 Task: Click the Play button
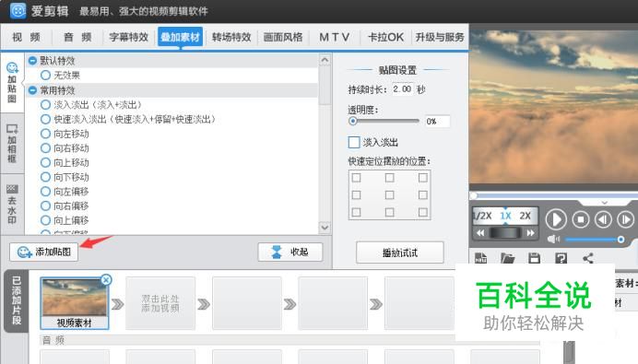[x=556, y=219]
